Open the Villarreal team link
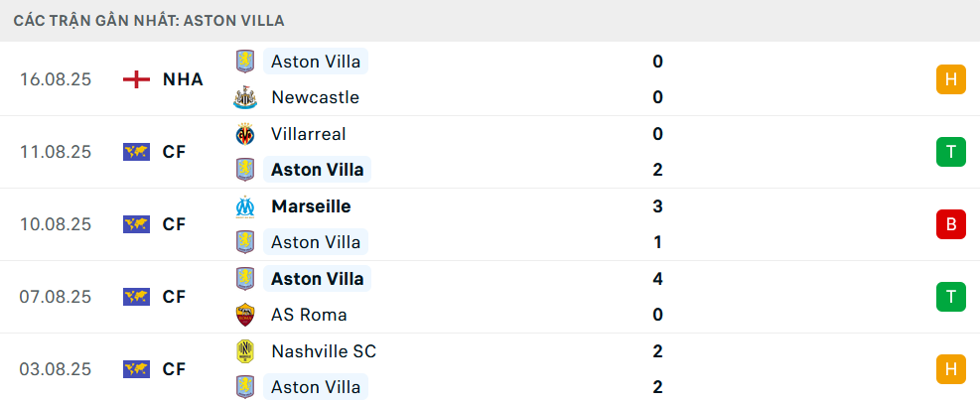 point(308,134)
